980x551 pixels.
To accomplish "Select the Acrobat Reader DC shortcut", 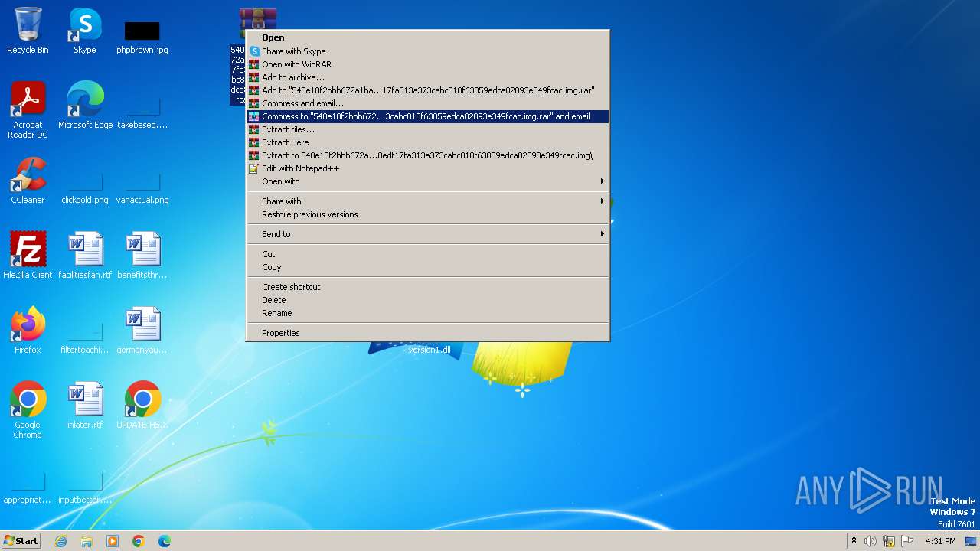I will (28, 110).
